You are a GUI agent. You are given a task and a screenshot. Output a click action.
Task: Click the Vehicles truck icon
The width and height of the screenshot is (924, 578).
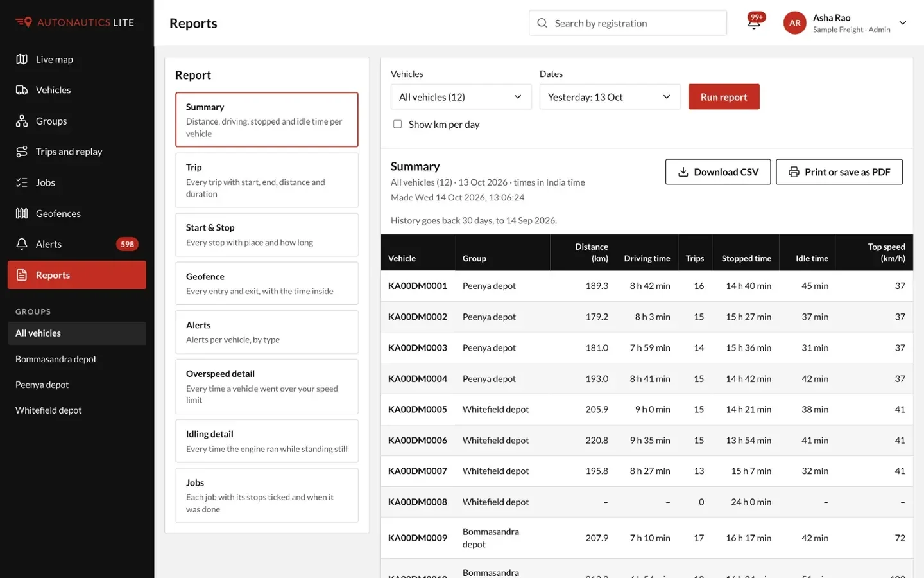tap(22, 90)
